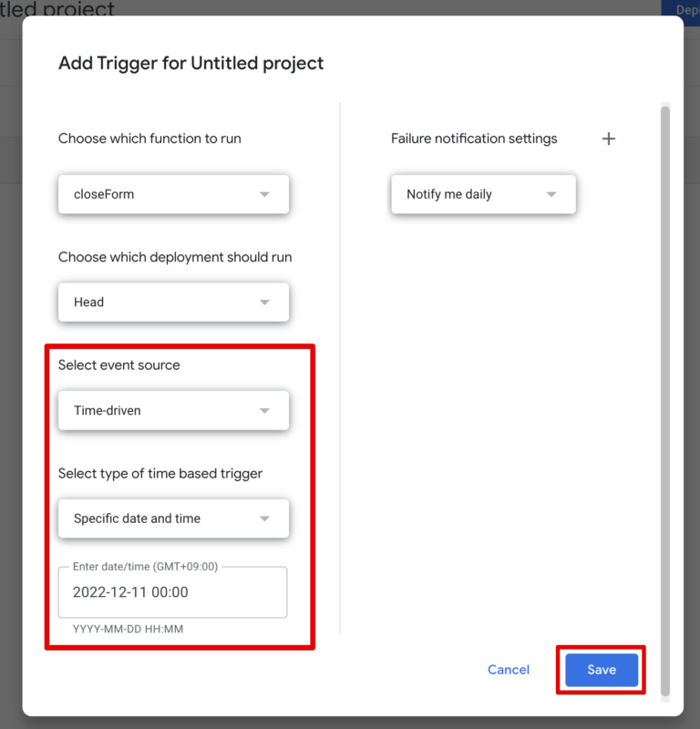Cancel the Add Trigger dialog

[509, 670]
